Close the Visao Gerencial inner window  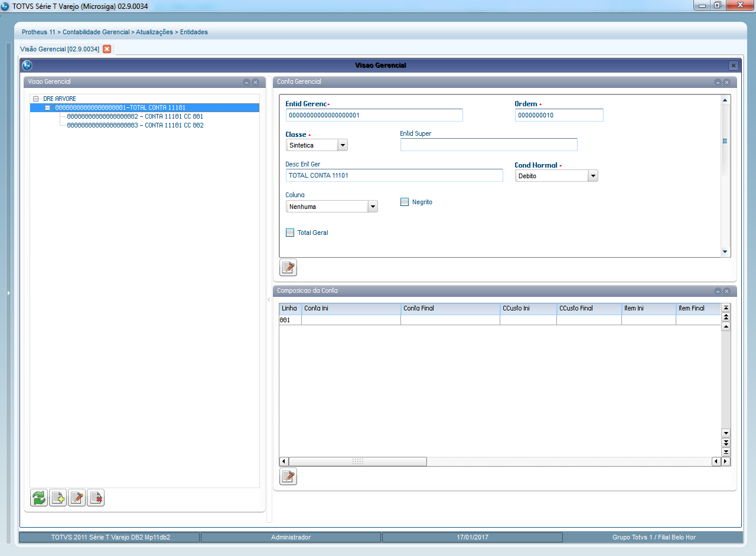734,66
